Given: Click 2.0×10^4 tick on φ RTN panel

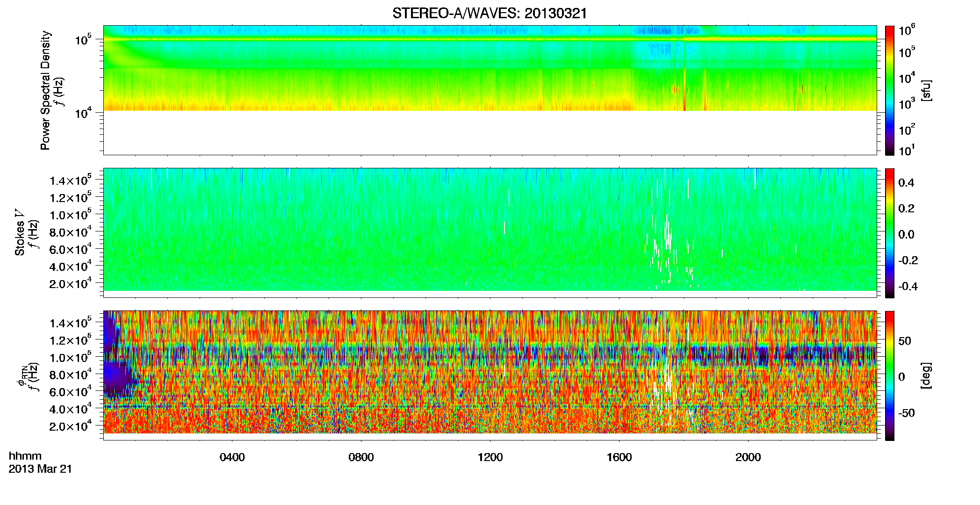Looking at the screenshot, I should (x=71, y=426).
